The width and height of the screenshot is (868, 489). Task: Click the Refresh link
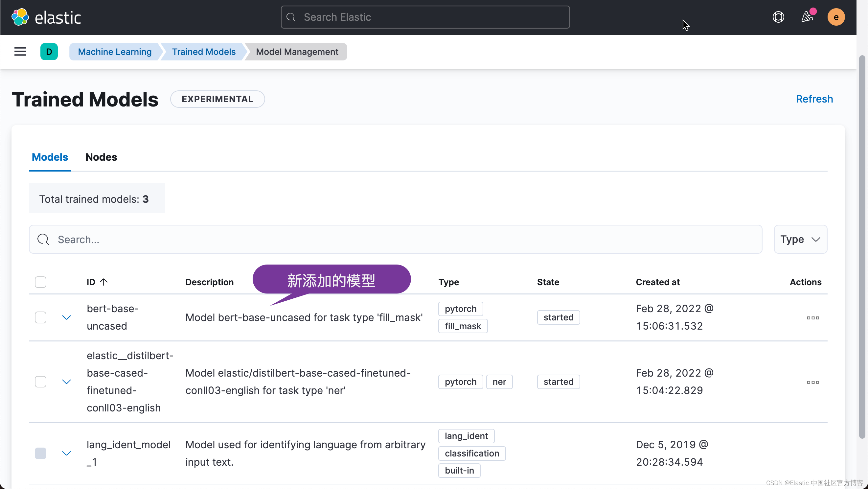[x=814, y=99]
